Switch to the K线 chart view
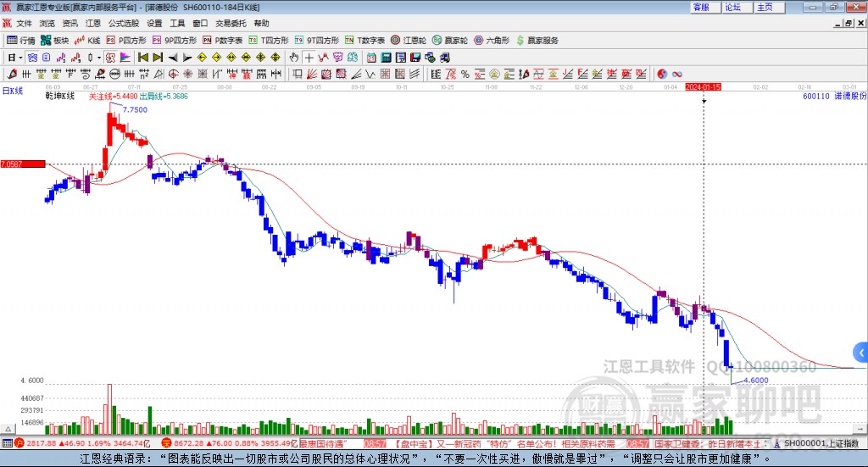The width and height of the screenshot is (868, 467). (87, 41)
